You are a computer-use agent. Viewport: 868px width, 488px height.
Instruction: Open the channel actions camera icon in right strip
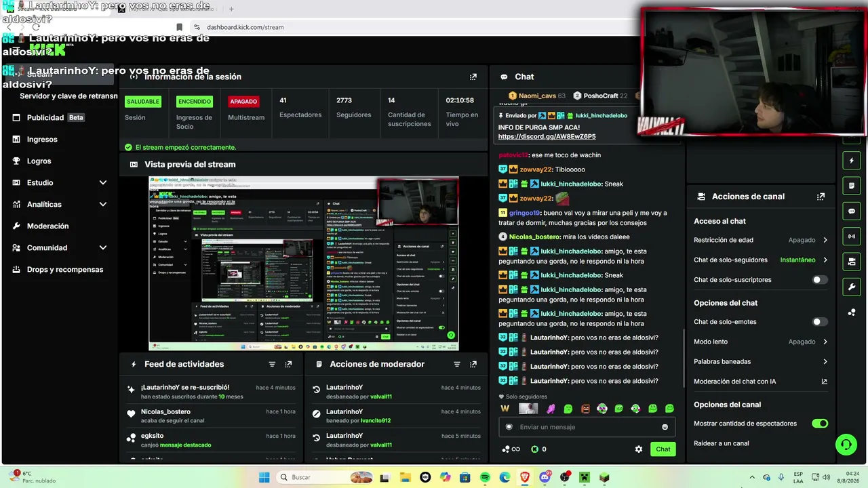pos(852,262)
